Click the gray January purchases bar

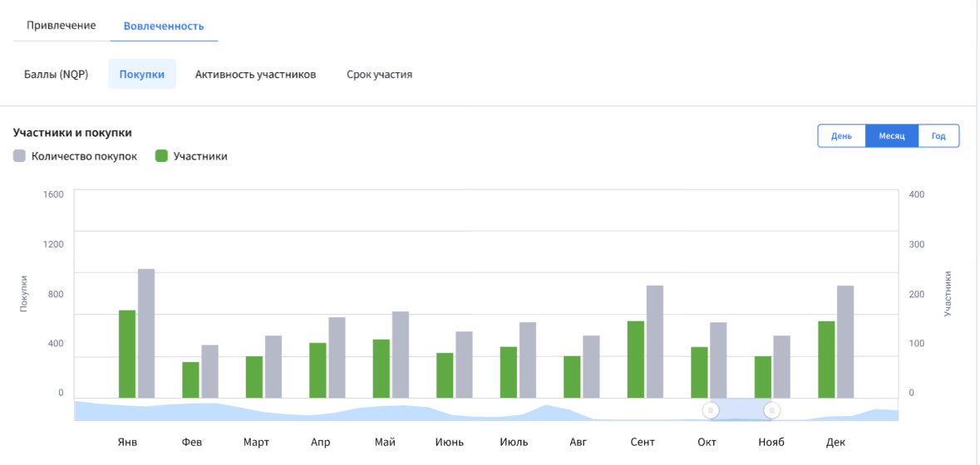pos(146,333)
